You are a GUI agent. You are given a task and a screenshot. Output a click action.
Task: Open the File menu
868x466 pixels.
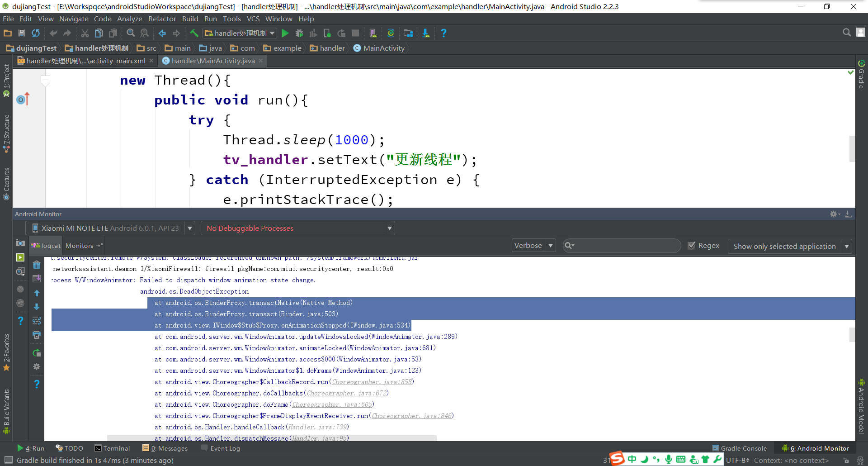pyautogui.click(x=8, y=19)
